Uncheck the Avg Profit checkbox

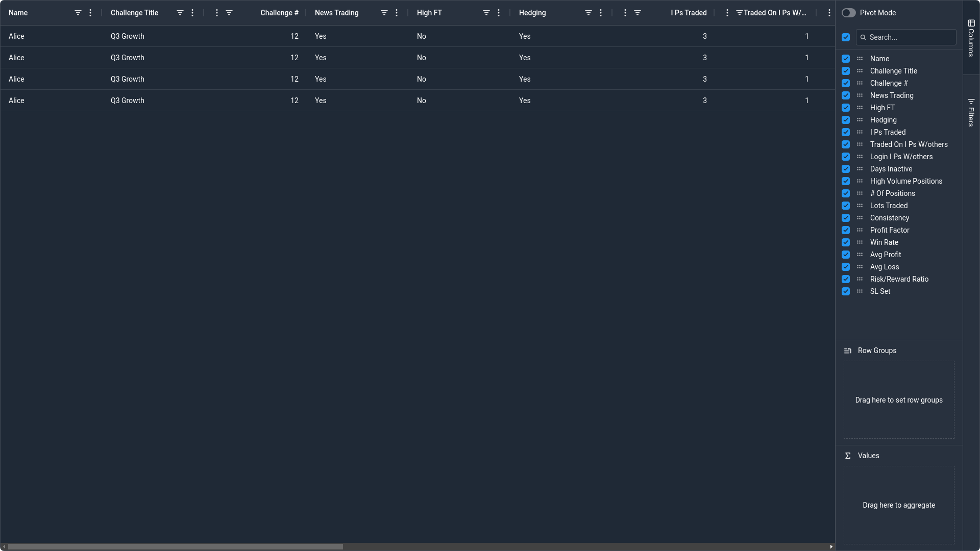click(846, 255)
